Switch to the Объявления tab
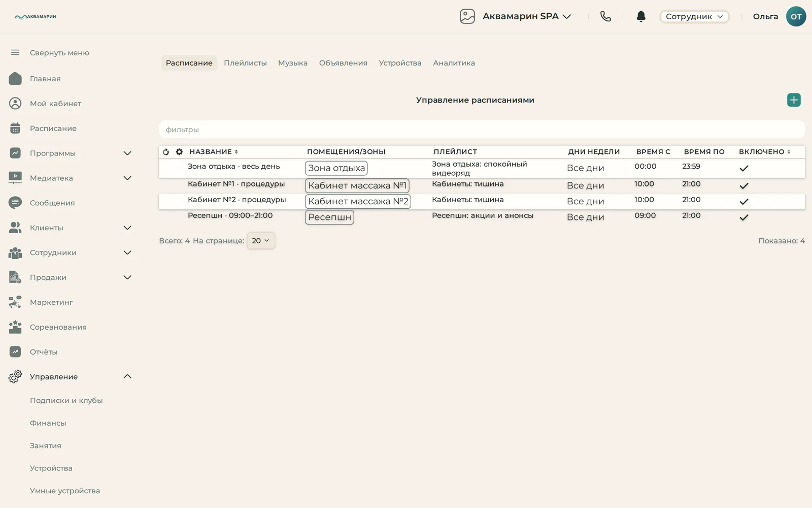 pos(343,63)
